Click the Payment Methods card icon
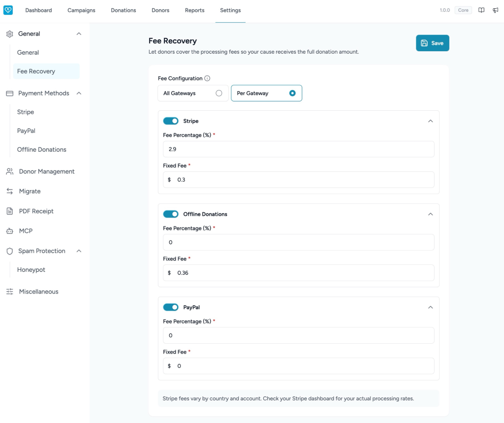 coord(10,93)
